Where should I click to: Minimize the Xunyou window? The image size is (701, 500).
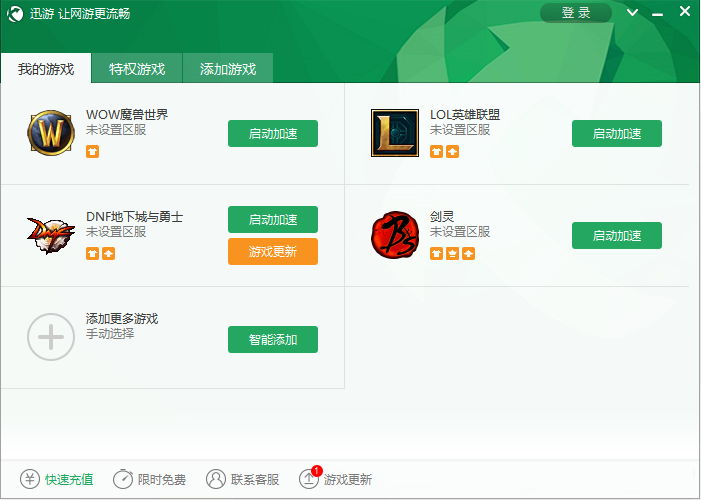coord(657,15)
